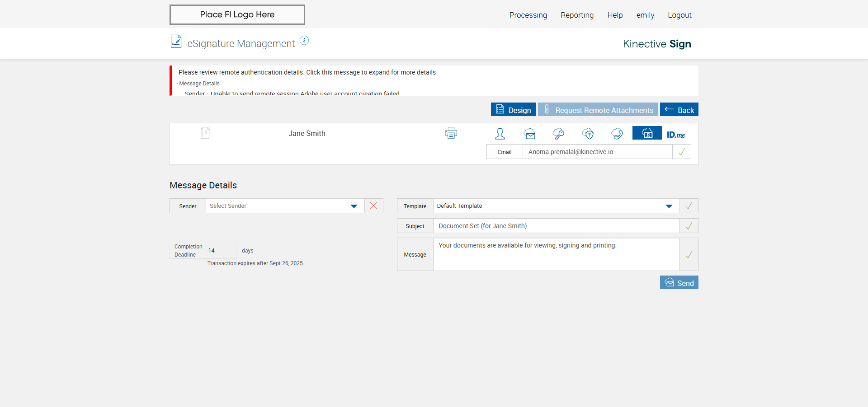Expand the Message Details error section

coord(198,84)
